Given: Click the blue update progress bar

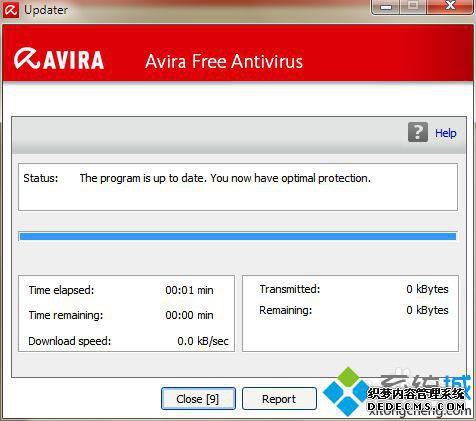Looking at the screenshot, I should [238, 236].
